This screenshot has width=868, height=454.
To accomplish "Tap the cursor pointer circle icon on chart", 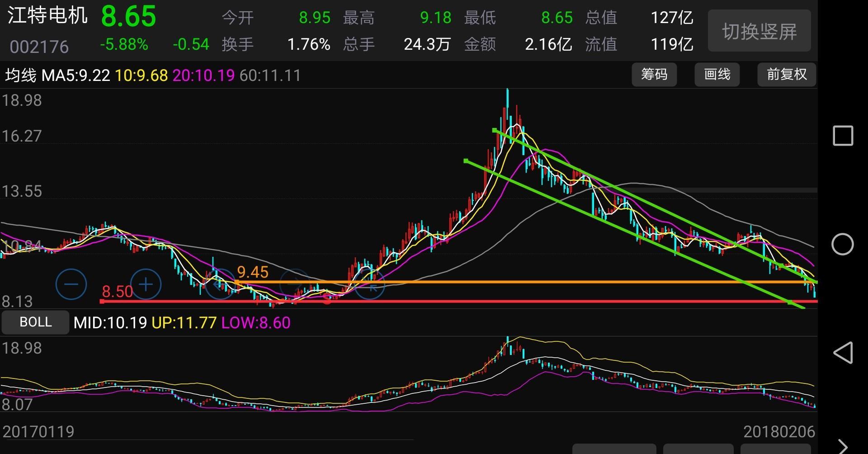I will point(369,284).
